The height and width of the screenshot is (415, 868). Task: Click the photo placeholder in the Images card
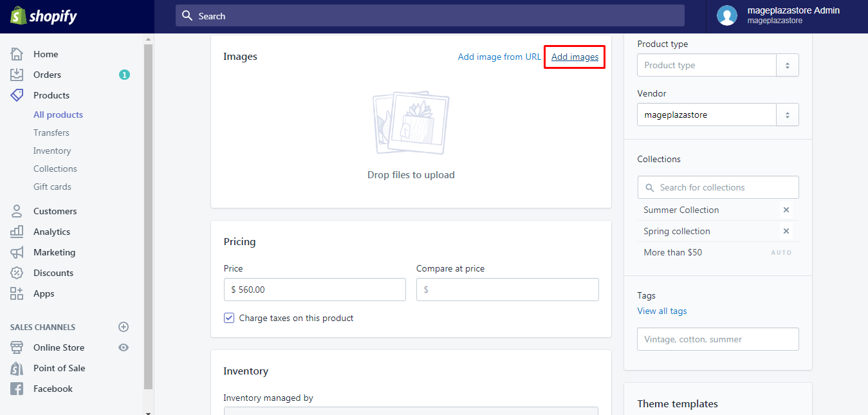coord(411,122)
